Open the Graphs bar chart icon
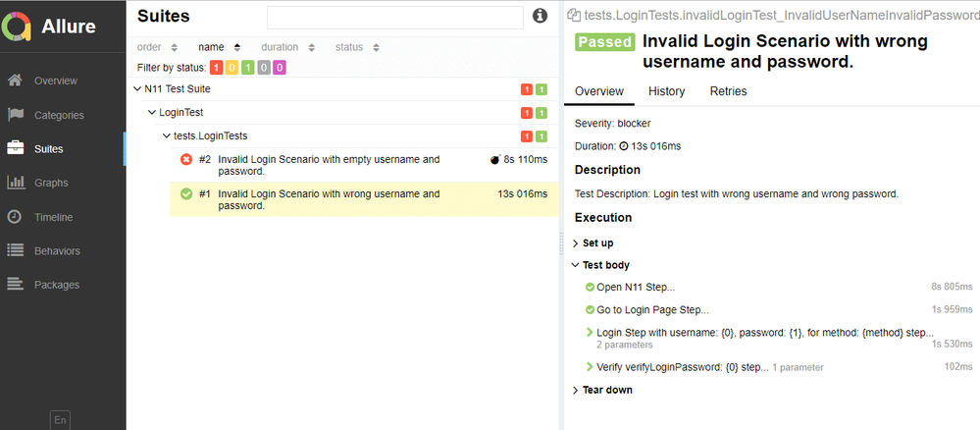The height and width of the screenshot is (430, 980). click(x=16, y=183)
